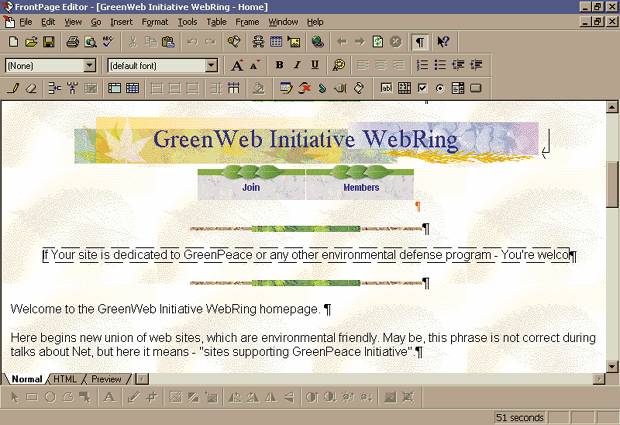Insert a Scrolling Text Box form field
The height and width of the screenshot is (425, 620).
click(x=404, y=88)
